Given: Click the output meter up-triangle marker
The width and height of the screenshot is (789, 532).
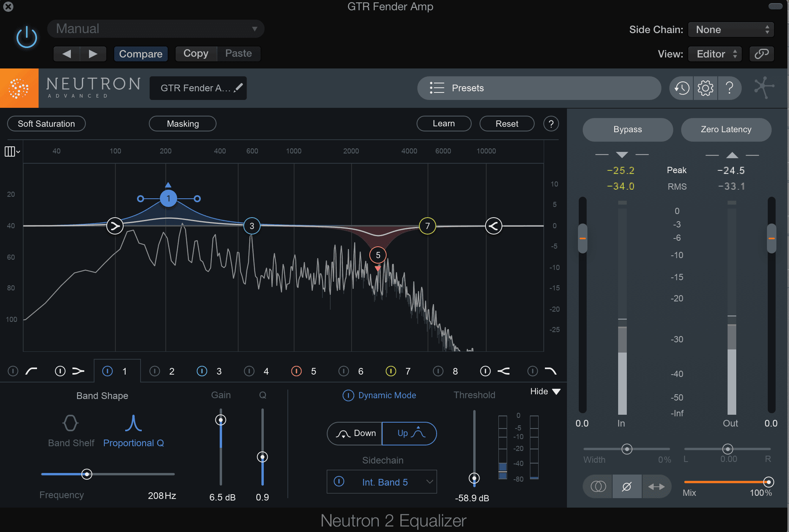Looking at the screenshot, I should [732, 155].
